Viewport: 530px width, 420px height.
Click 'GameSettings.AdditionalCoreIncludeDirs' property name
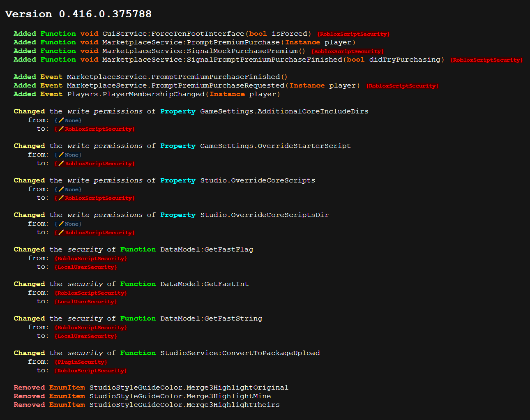click(x=284, y=111)
